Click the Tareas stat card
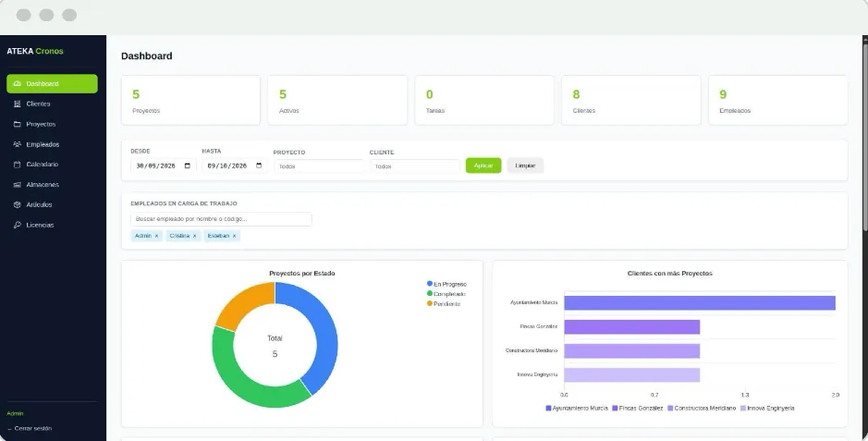868x441 pixels. pyautogui.click(x=484, y=100)
